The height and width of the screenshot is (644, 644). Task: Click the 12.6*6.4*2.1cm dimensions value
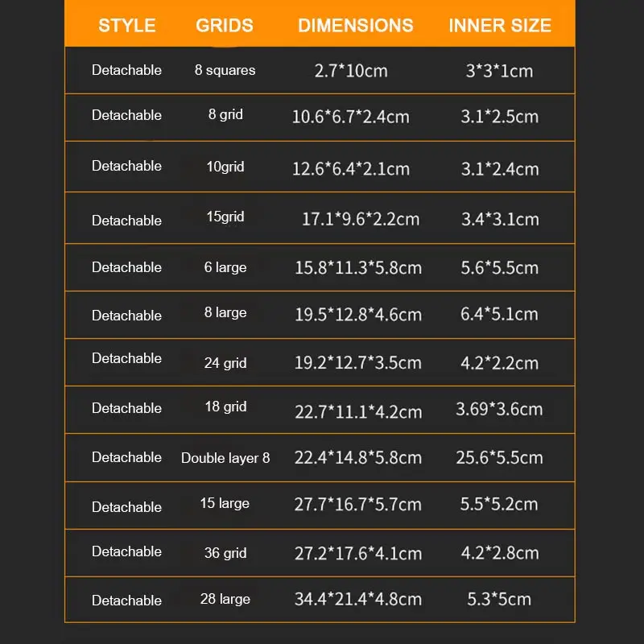[x=351, y=169]
